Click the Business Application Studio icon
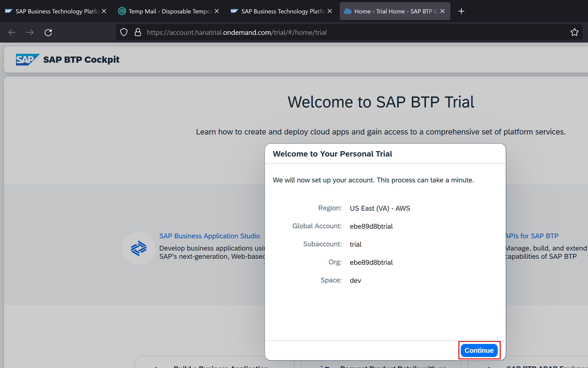The width and height of the screenshot is (588, 368). 138,248
